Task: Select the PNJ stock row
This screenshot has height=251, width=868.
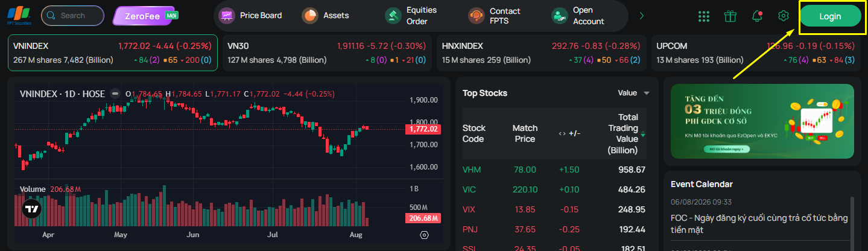Action: pyautogui.click(x=554, y=229)
